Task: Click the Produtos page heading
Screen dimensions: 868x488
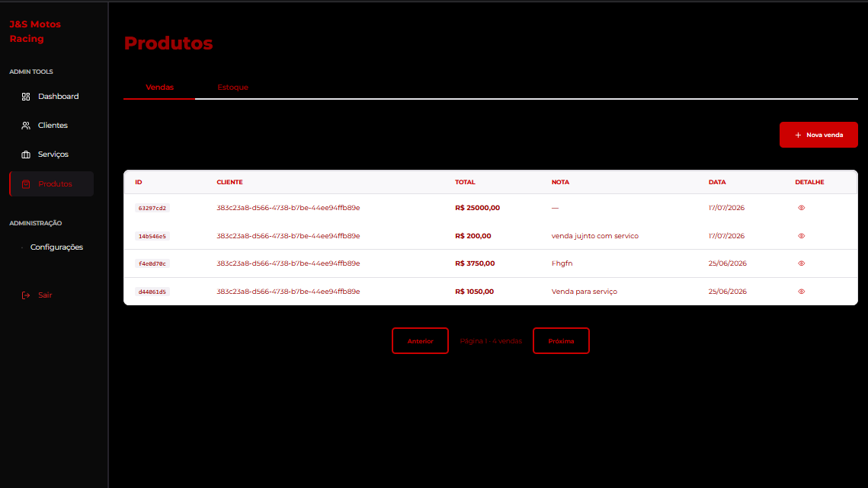Action: coord(168,43)
